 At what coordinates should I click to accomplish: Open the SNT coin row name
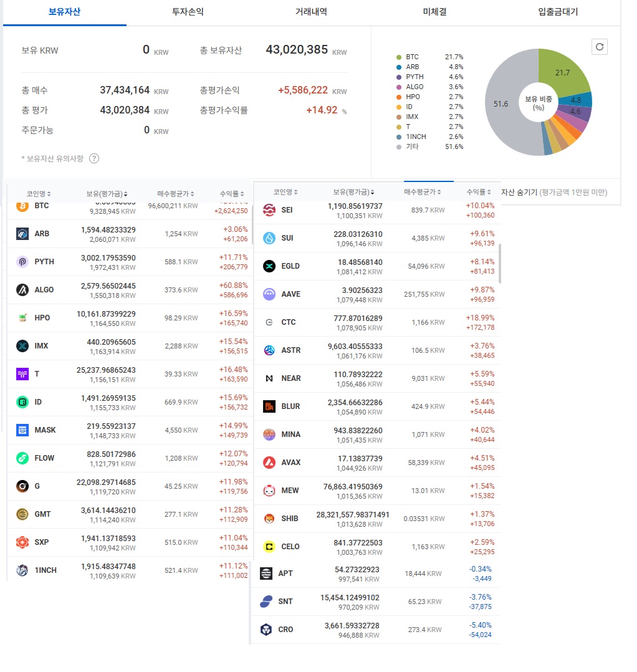tap(285, 602)
